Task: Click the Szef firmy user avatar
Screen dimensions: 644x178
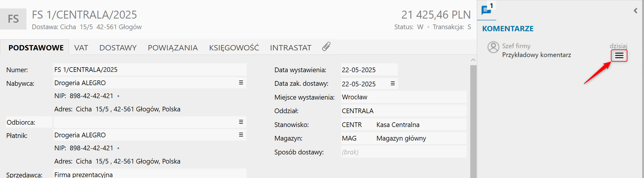Action: tap(493, 47)
